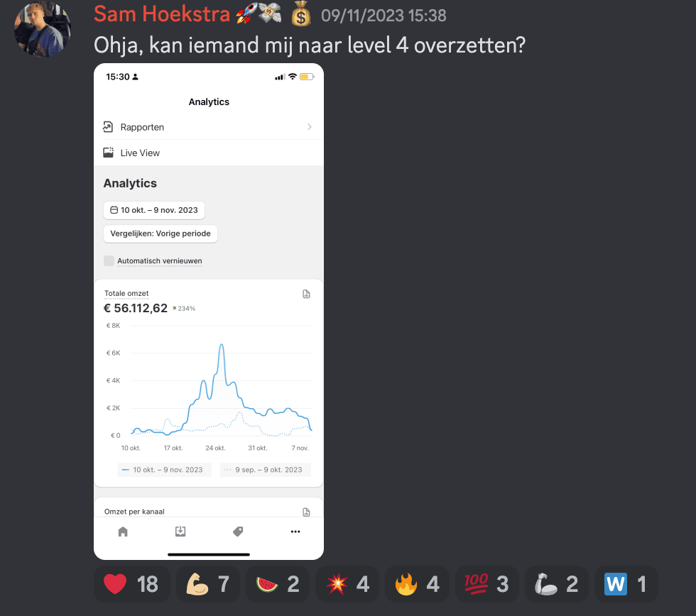Click the fire emoji reaction
The width and height of the screenshot is (696, 616).
click(418, 584)
